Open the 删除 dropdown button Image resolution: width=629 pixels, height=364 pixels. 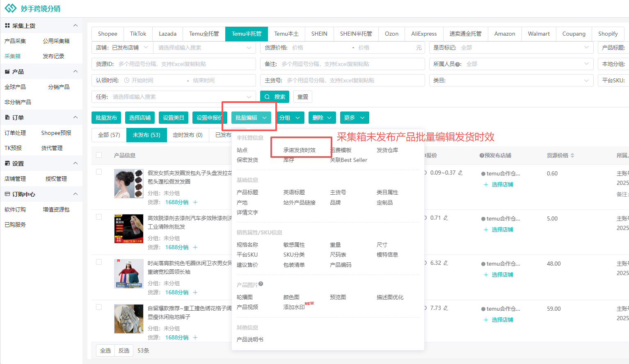(322, 118)
